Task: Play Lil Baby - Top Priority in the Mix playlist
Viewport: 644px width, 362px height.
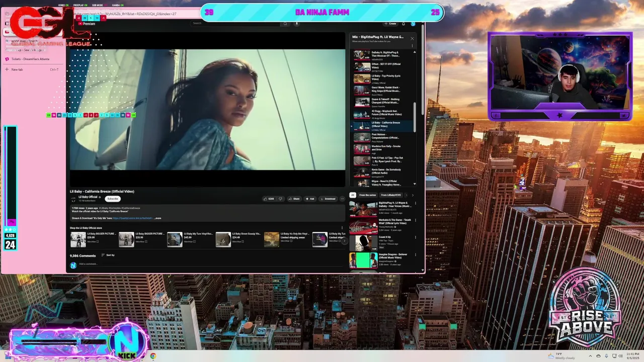Action: [x=382, y=79]
